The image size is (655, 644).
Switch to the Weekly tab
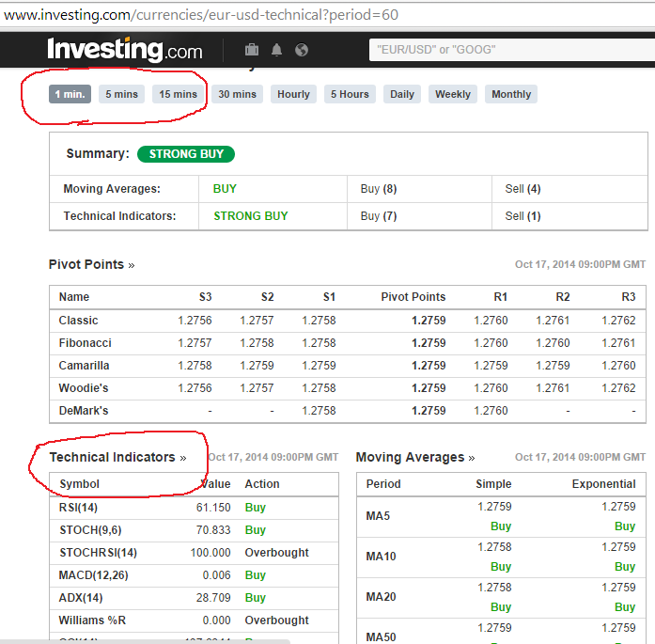point(453,94)
